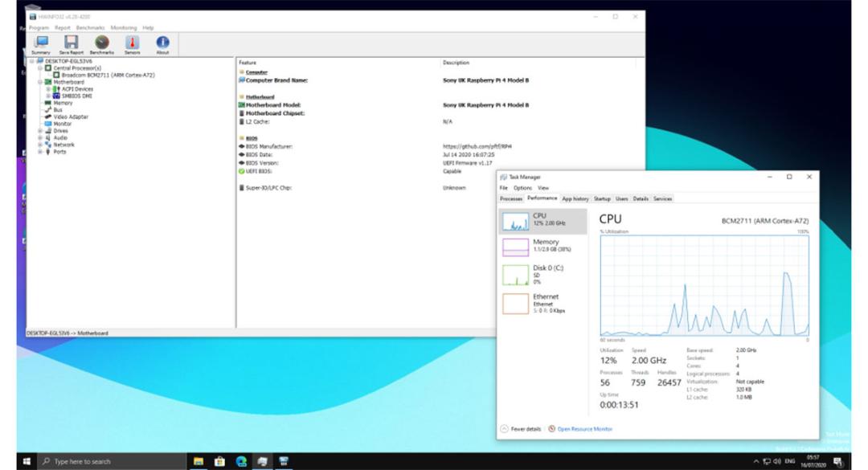Click the About info icon
Image resolution: width=868 pixels, height=470 pixels.
click(x=162, y=45)
